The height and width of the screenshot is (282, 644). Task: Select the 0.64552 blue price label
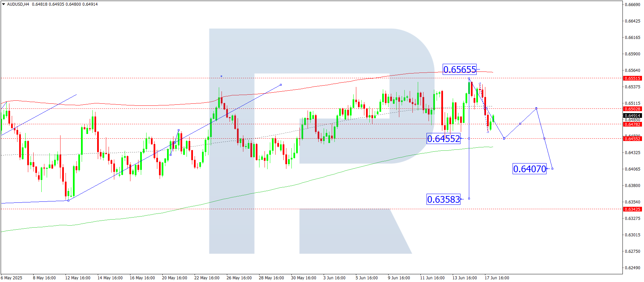click(443, 139)
